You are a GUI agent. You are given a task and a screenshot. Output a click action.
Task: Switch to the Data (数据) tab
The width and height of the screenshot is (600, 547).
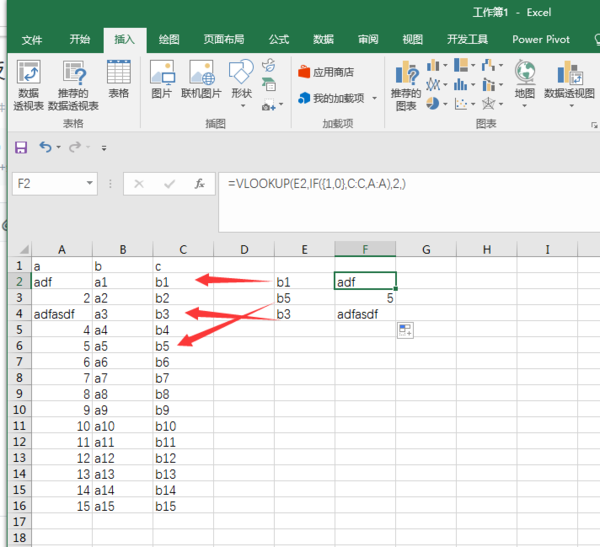pos(323,39)
